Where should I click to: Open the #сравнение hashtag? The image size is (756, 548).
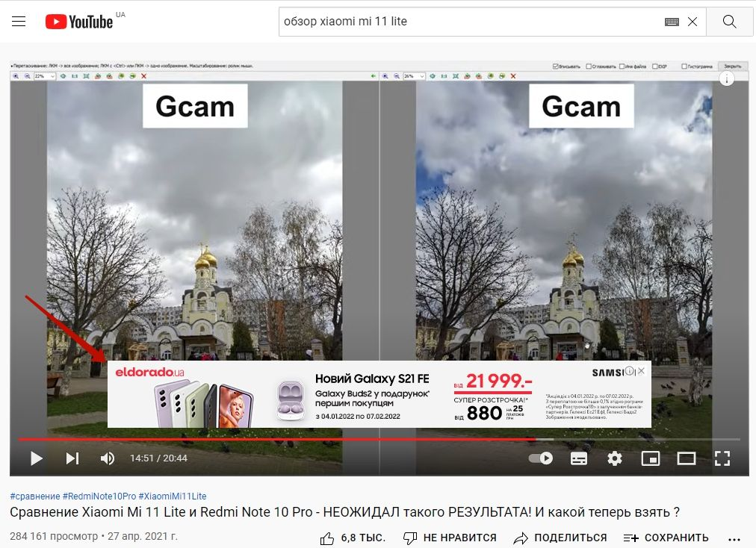pyautogui.click(x=34, y=496)
